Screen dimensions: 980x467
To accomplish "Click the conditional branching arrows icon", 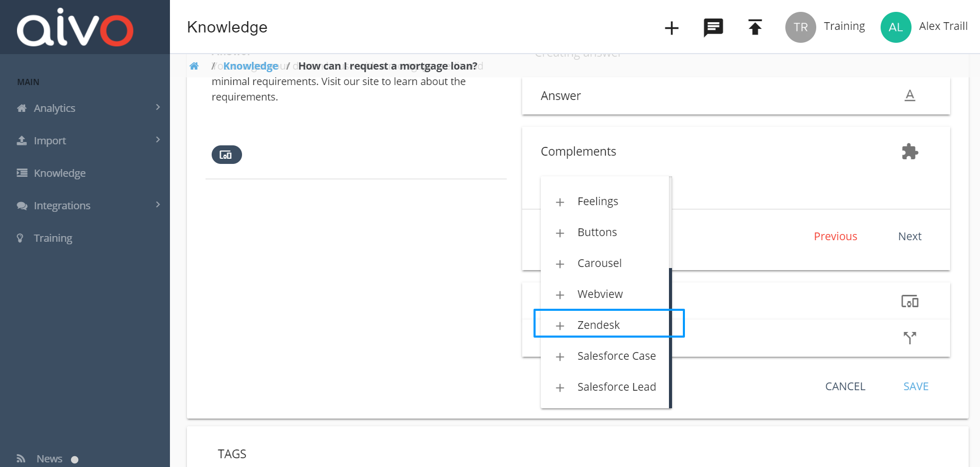I will point(910,338).
